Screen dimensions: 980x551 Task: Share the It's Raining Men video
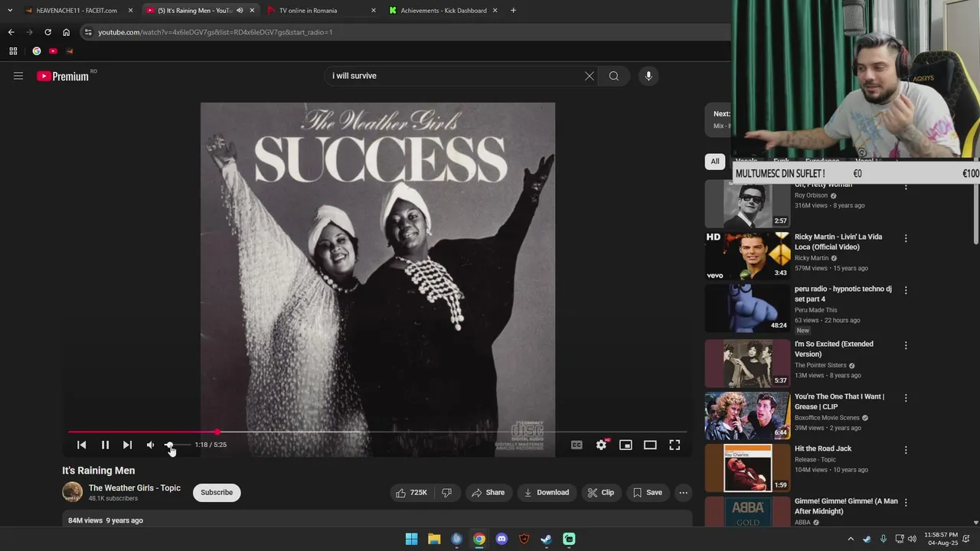[x=488, y=493]
